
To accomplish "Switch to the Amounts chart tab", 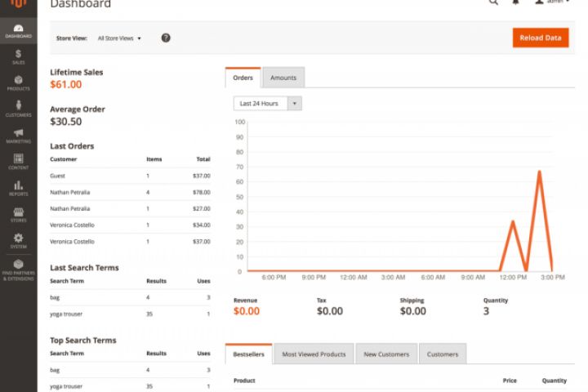I will (x=283, y=78).
